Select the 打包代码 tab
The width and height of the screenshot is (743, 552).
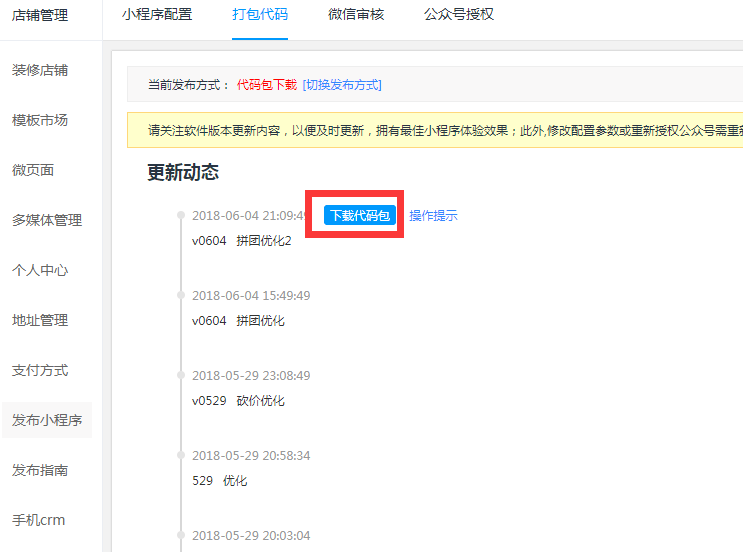tap(260, 15)
